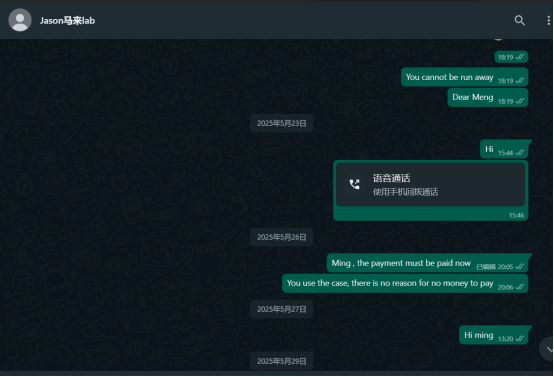Viewport: 554px width, 377px height.
Task: Open the chat search magnifier icon
Action: [519, 20]
